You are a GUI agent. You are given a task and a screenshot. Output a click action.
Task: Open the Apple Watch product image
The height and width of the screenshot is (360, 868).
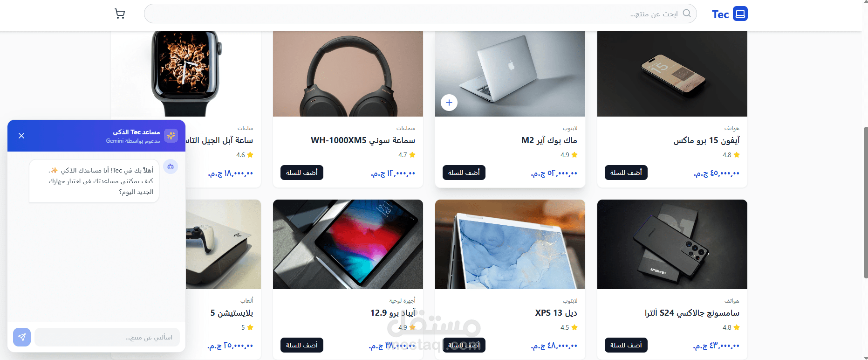[x=185, y=74]
